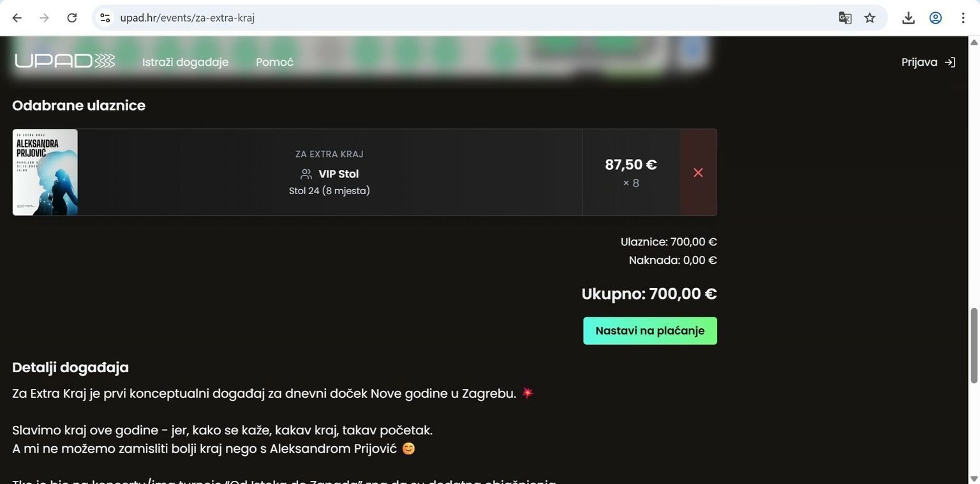The width and height of the screenshot is (980, 484).
Task: Click Nastavi na plaćanje button
Action: point(650,331)
